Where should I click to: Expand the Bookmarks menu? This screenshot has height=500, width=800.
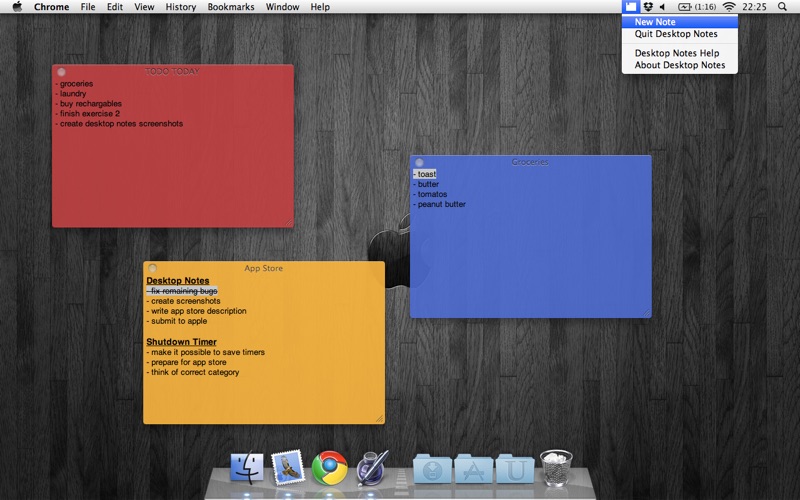point(231,7)
